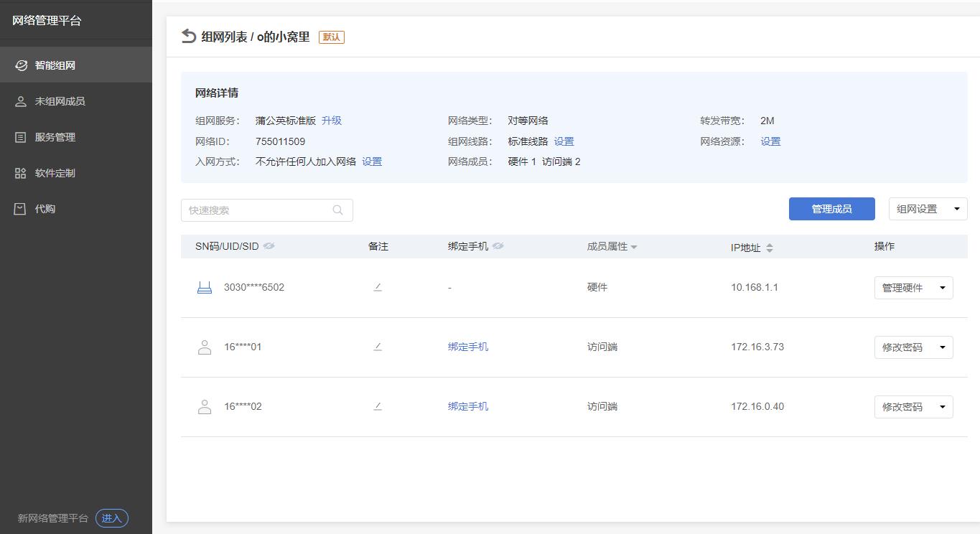This screenshot has width=980, height=534.
Task: Open 设置 for 网络资源
Action: click(770, 141)
